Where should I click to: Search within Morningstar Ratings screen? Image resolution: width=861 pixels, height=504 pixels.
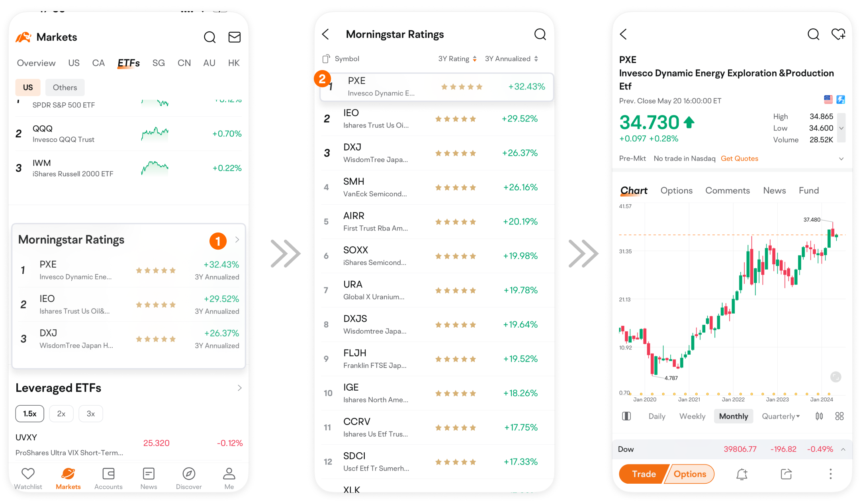(x=540, y=34)
